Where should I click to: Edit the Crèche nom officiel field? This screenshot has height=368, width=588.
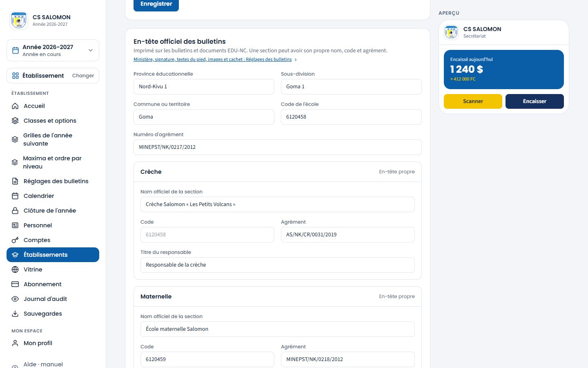click(x=278, y=204)
